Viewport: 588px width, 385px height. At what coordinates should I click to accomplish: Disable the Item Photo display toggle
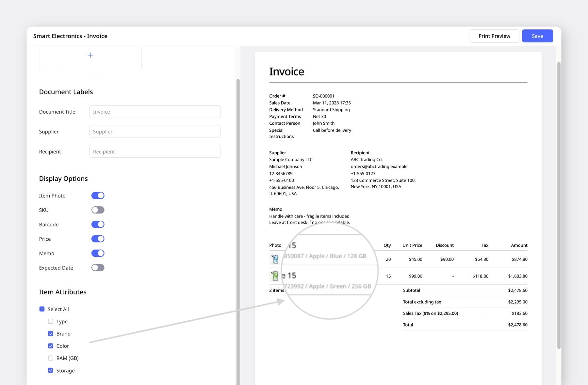(97, 195)
